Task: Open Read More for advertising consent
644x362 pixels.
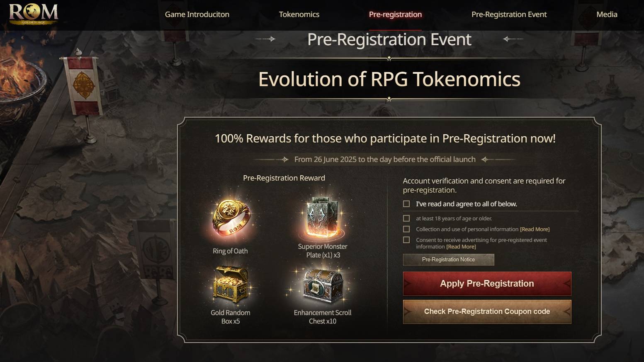Action: click(461, 247)
